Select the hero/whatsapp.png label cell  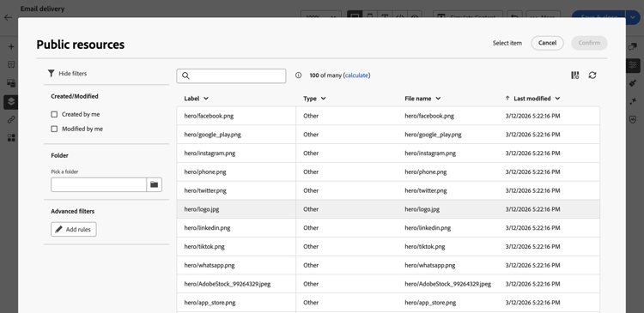pos(236,266)
